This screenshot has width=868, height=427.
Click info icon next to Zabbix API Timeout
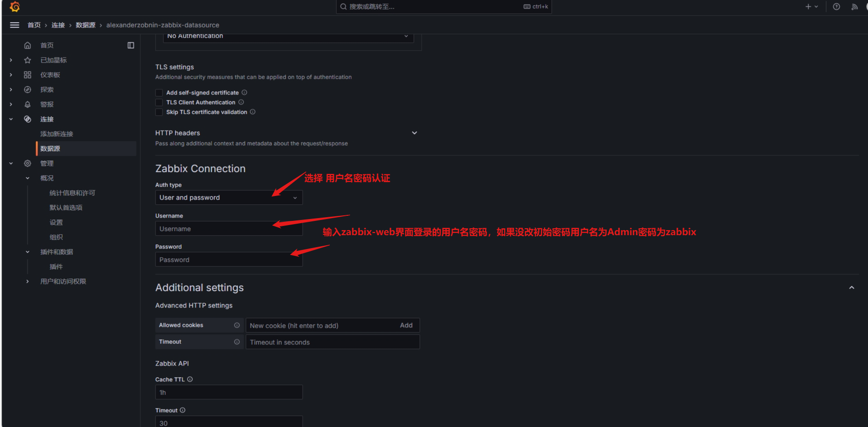(x=183, y=410)
